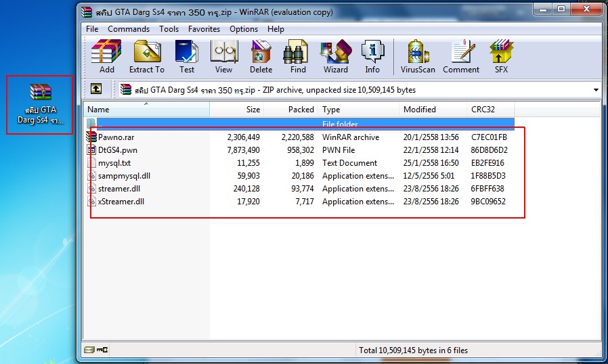
Task: Click the WinRAR archive type cell
Action: (351, 137)
